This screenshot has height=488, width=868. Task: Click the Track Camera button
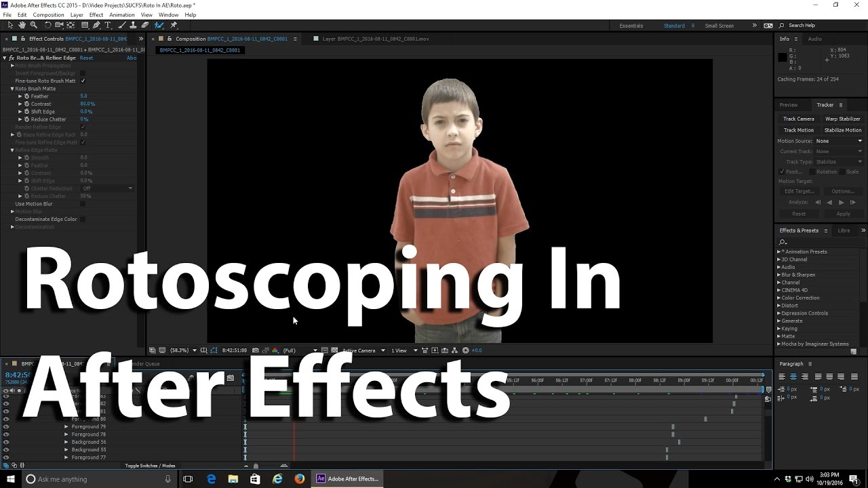click(799, 119)
